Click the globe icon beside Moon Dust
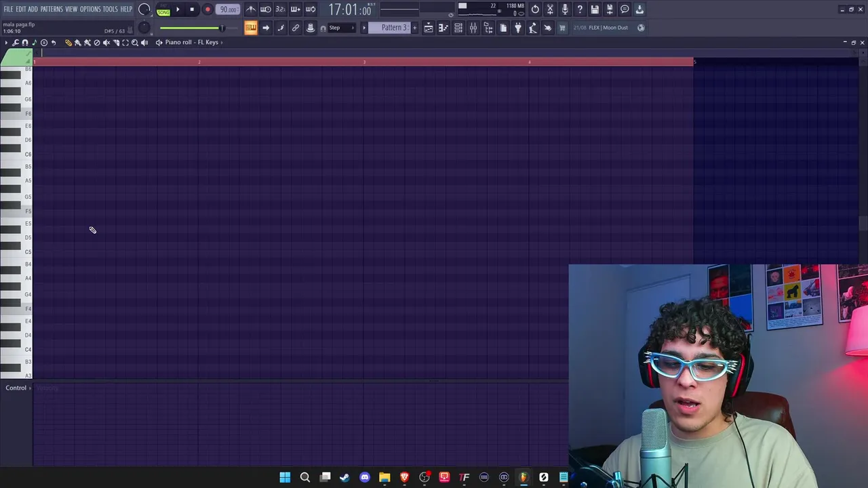This screenshot has width=868, height=488. pyautogui.click(x=641, y=28)
